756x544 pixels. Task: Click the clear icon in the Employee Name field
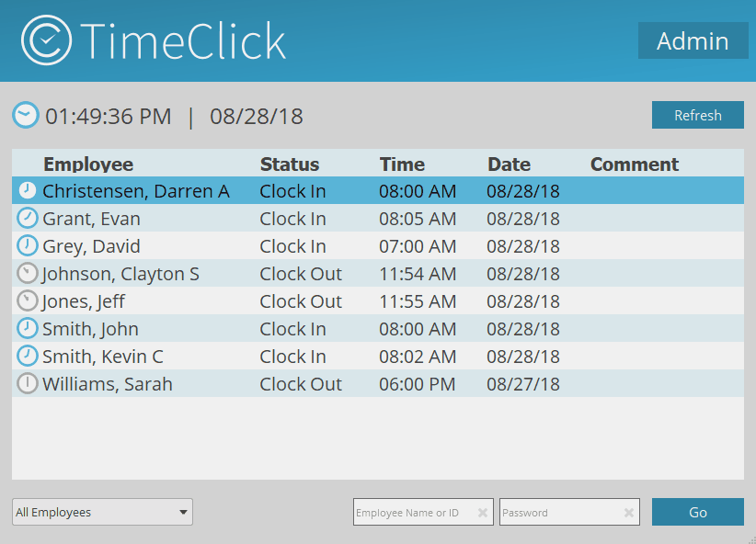[483, 512]
